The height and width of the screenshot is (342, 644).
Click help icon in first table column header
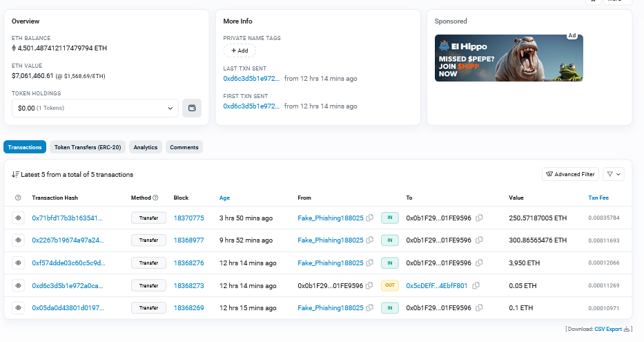click(x=18, y=198)
